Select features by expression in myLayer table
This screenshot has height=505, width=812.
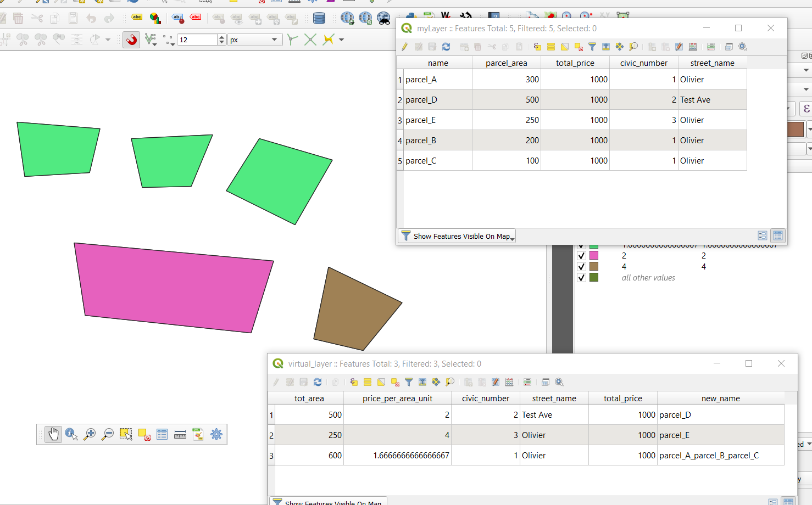[x=537, y=47]
